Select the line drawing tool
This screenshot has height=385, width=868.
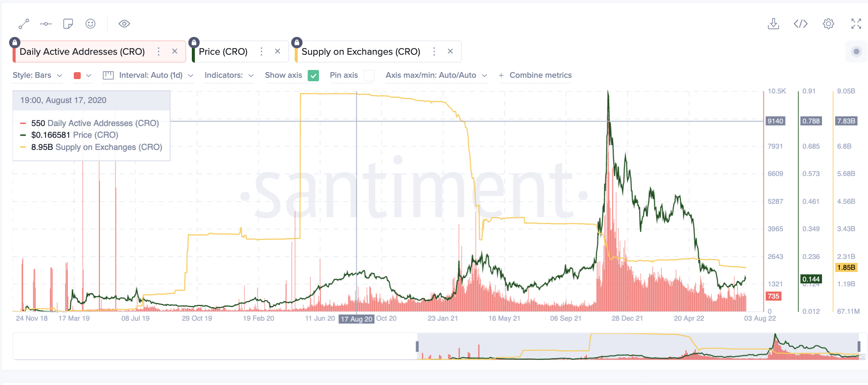[24, 24]
